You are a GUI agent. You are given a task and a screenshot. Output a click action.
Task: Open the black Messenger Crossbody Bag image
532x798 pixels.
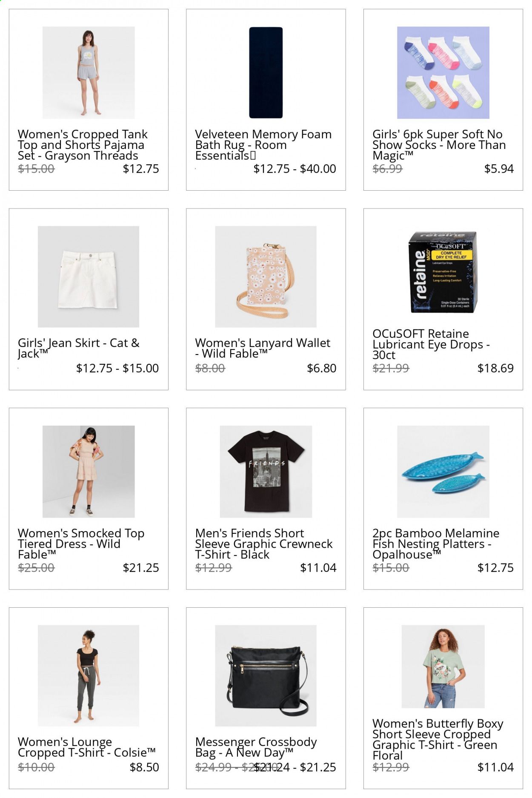[266, 675]
